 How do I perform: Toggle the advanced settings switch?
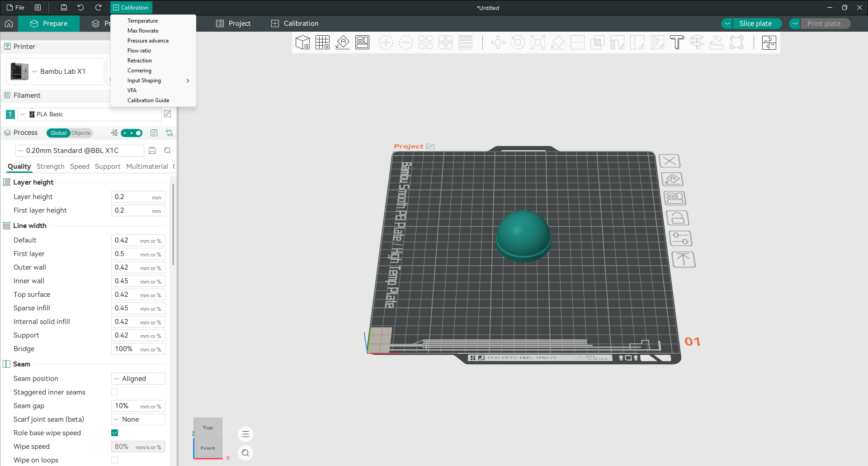pos(132,133)
